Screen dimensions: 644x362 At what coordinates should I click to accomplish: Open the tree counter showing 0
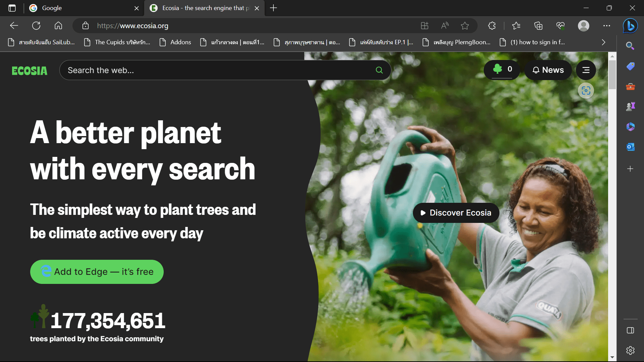[x=502, y=70]
